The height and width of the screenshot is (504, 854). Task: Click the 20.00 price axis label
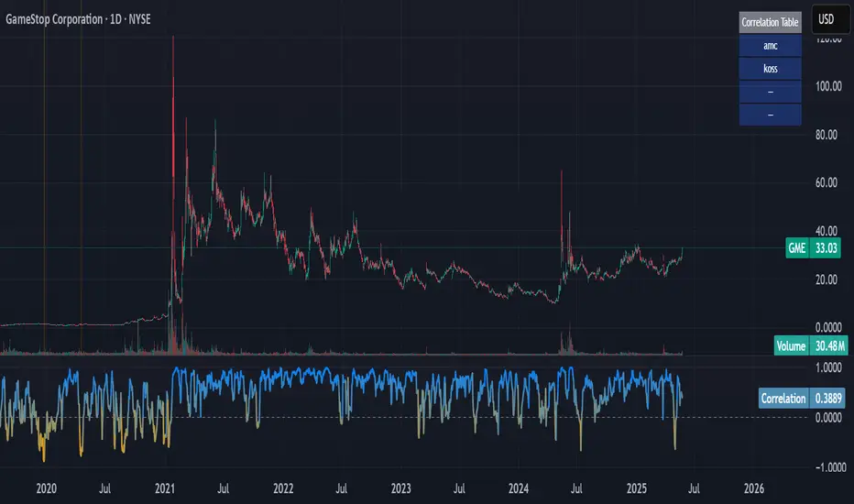[826, 279]
